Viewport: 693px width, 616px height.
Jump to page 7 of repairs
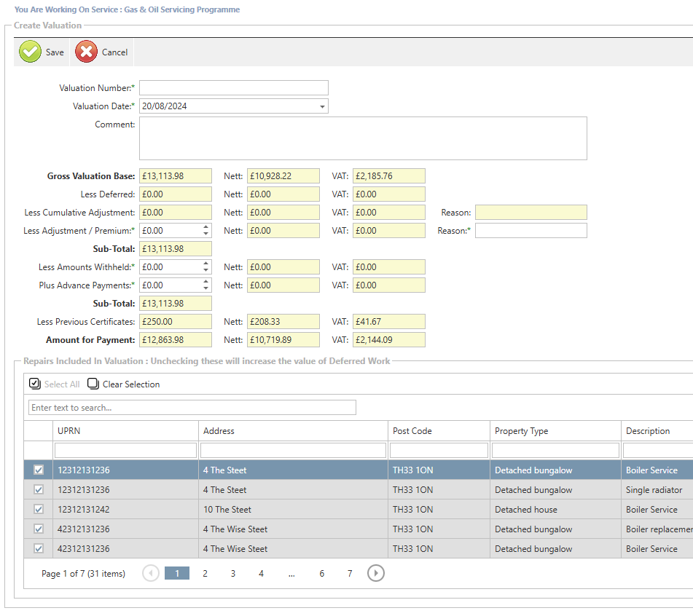[350, 574]
